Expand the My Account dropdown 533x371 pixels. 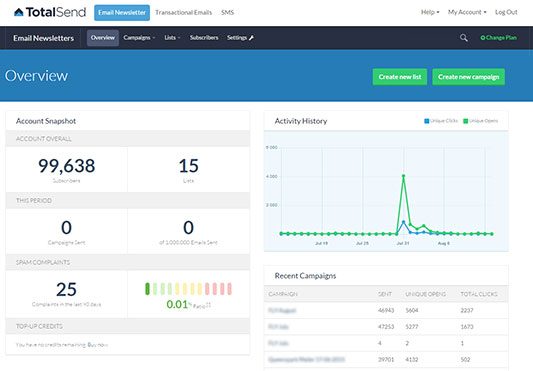(467, 12)
